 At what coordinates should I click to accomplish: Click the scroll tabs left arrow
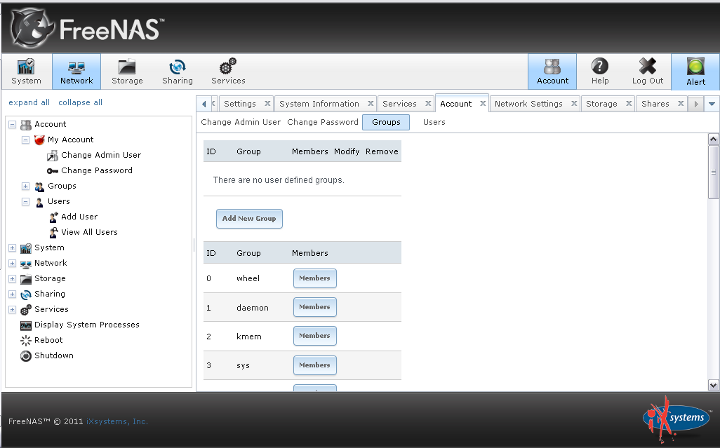click(203, 104)
